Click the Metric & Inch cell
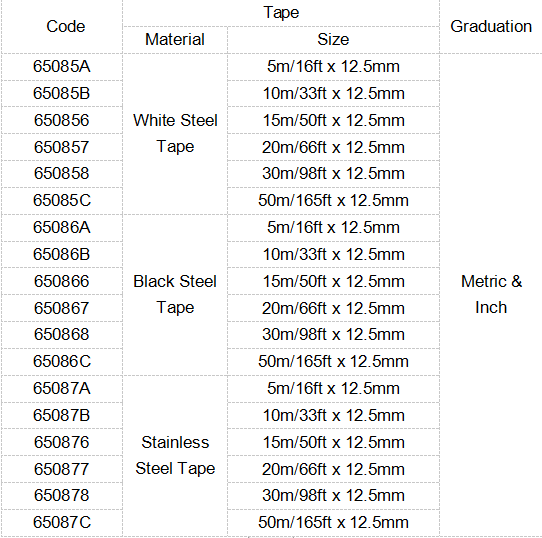 pyautogui.click(x=491, y=295)
